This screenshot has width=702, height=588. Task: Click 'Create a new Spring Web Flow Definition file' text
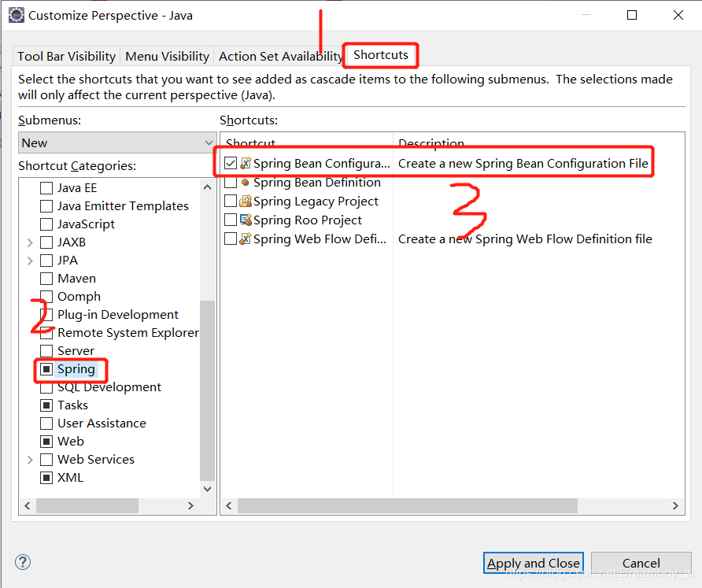(525, 239)
